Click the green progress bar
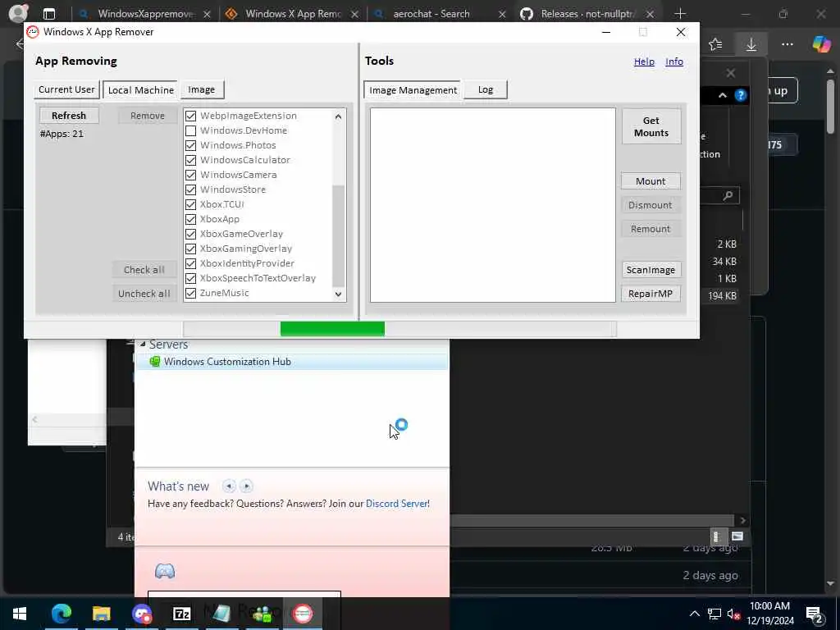 coord(332,329)
